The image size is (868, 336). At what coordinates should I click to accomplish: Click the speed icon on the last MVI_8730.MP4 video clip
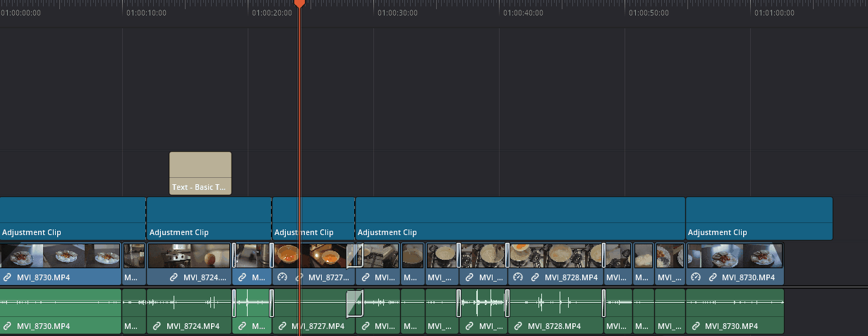coord(696,277)
